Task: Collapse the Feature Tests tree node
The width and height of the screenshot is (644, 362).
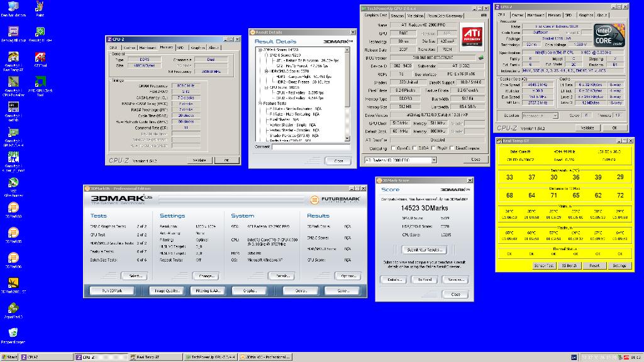Action: pos(260,104)
